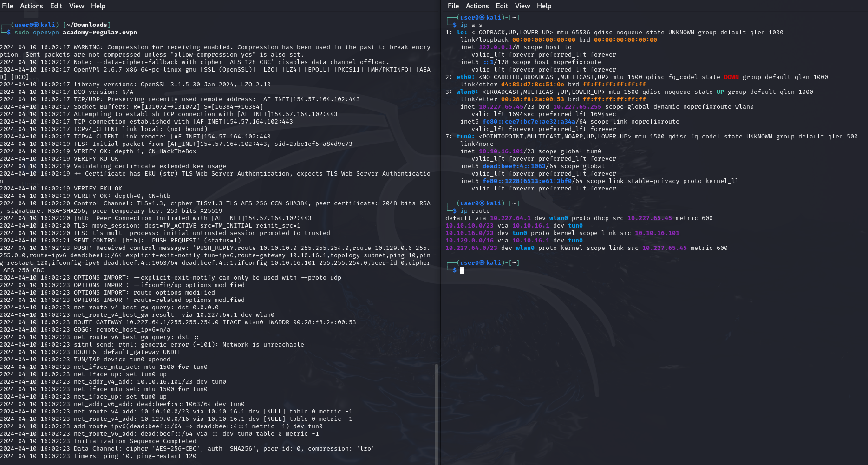Screen dimensions: 868x465
Task: Click route '10.227.64.0/23' in ip route output
Action: coord(471,248)
